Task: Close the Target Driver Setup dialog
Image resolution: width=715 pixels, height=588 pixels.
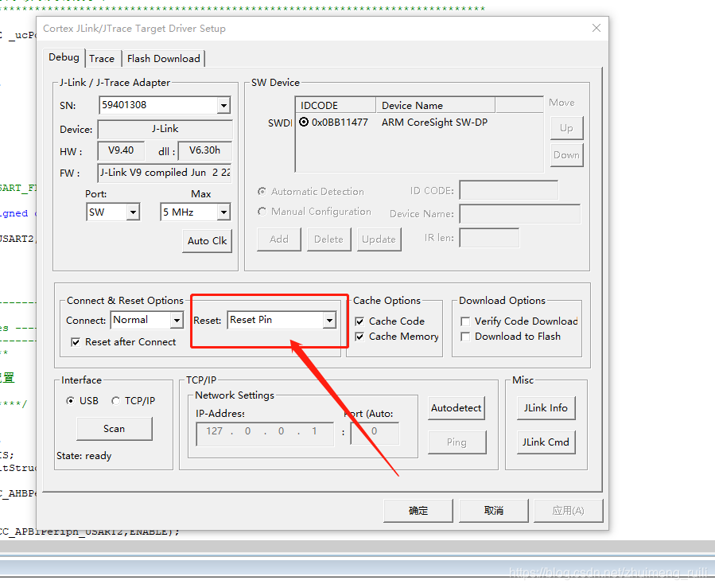Action: point(596,29)
